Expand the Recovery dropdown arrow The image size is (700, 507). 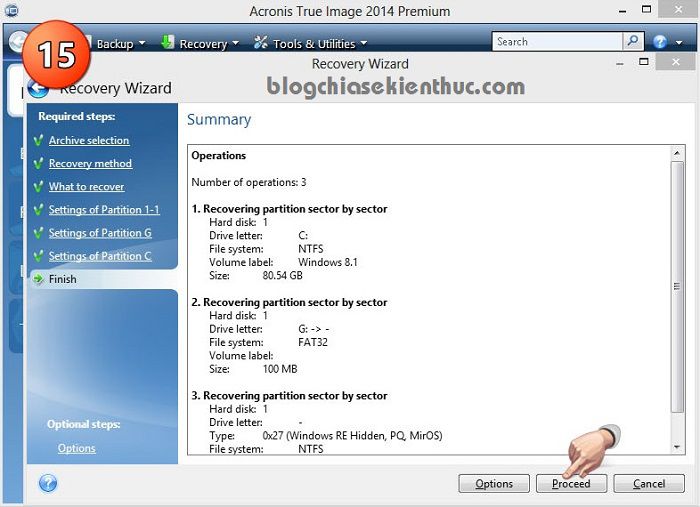pos(236,43)
